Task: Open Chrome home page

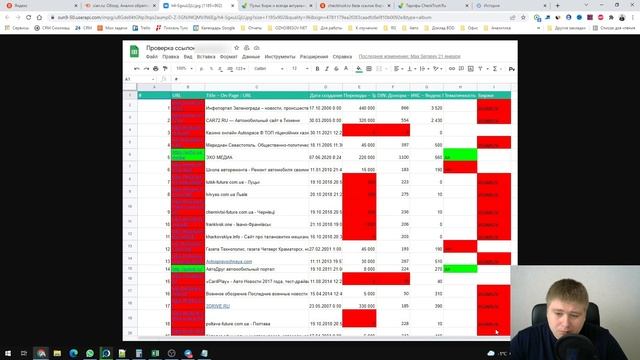Action: pos(39,18)
